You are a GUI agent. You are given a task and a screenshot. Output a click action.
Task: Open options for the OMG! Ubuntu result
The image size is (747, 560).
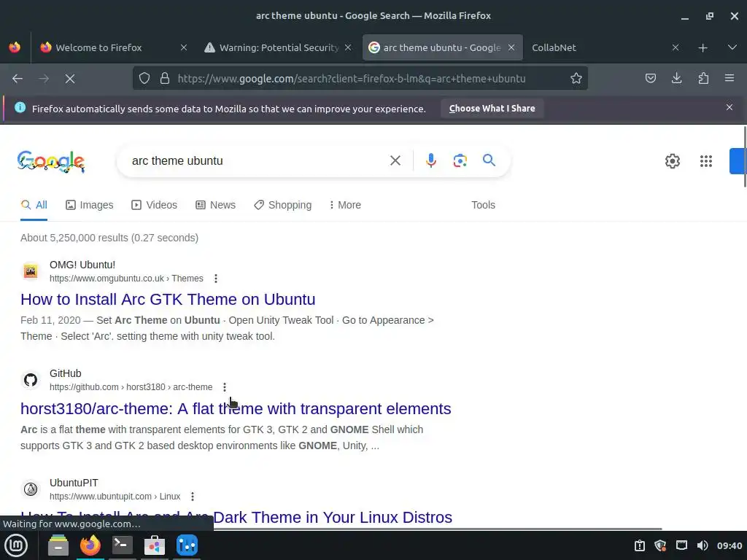(216, 279)
